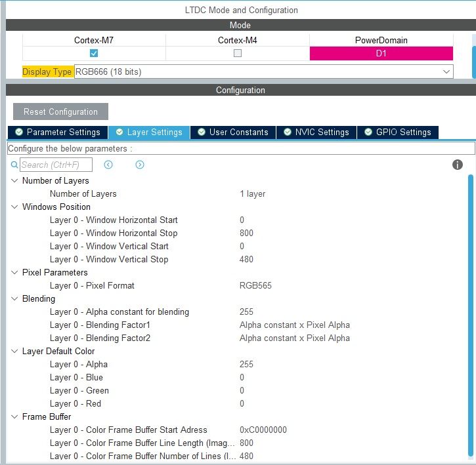
Task: Toggle the Cortex-M7 checkbox
Action: [x=94, y=53]
